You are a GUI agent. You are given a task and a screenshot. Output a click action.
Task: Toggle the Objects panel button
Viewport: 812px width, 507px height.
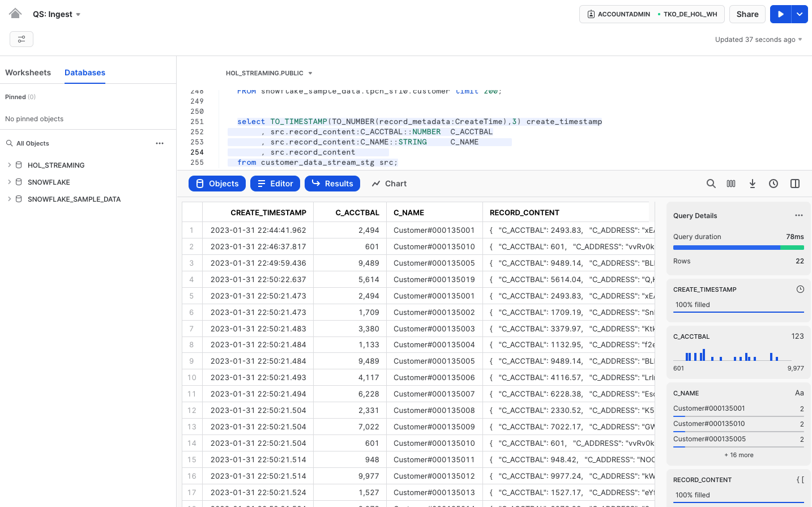click(217, 184)
